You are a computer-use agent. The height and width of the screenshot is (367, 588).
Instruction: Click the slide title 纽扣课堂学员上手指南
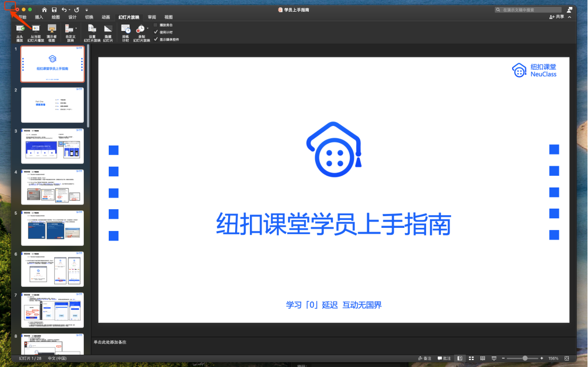coord(333,225)
